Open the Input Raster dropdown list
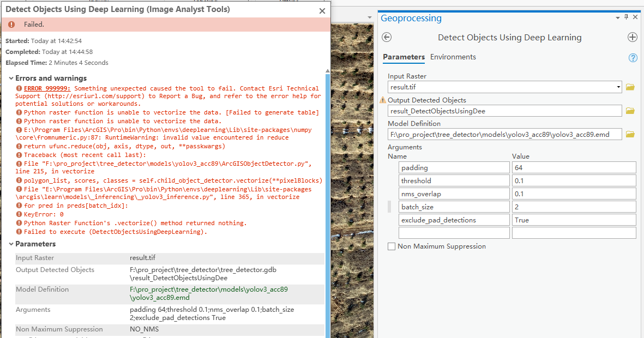The height and width of the screenshot is (338, 644). [619, 87]
